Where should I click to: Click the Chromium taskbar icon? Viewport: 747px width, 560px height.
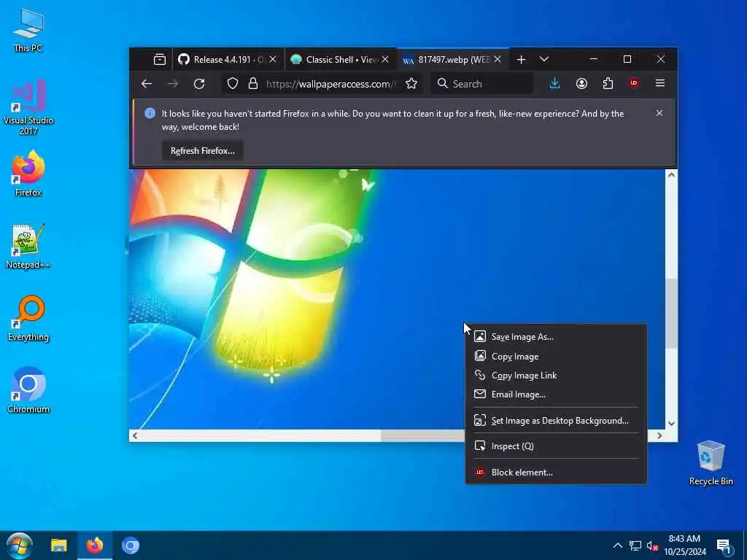(x=130, y=545)
